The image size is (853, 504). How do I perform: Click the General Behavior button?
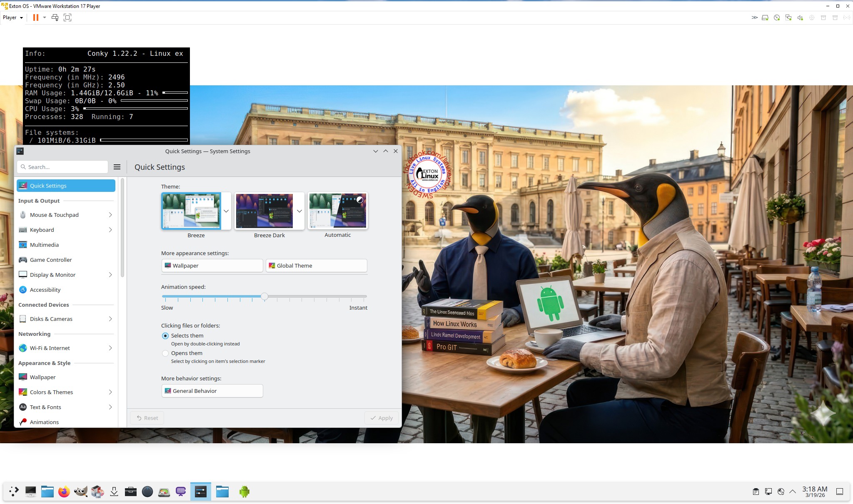pos(212,391)
